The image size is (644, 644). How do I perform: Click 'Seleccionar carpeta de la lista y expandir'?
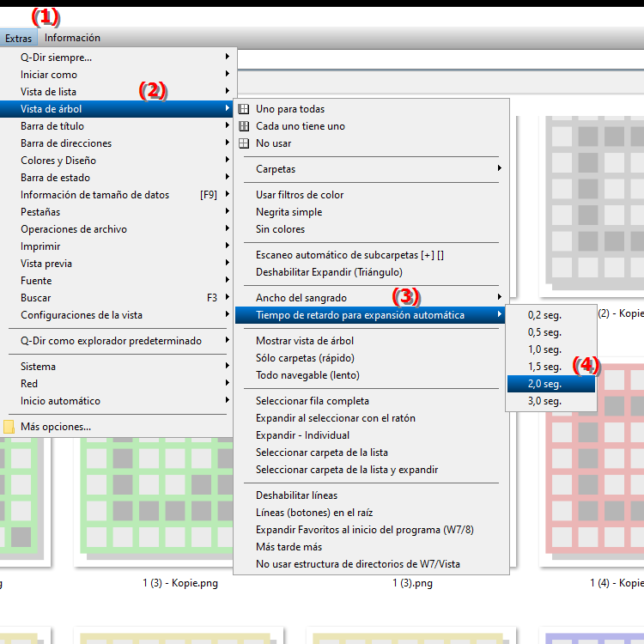click(369, 470)
